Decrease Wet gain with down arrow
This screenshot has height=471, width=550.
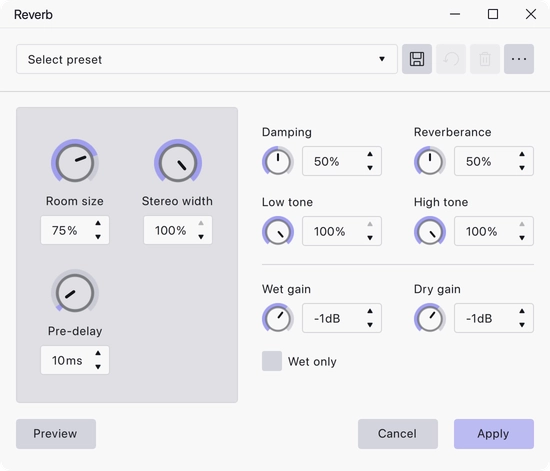[370, 325]
